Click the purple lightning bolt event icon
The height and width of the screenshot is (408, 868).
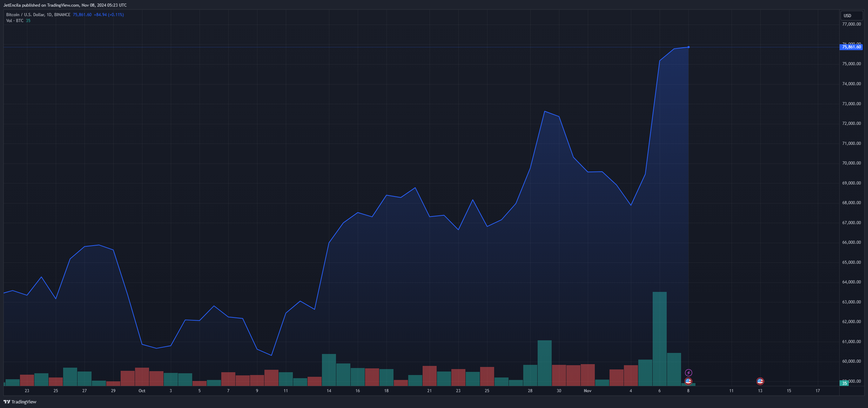coord(688,373)
